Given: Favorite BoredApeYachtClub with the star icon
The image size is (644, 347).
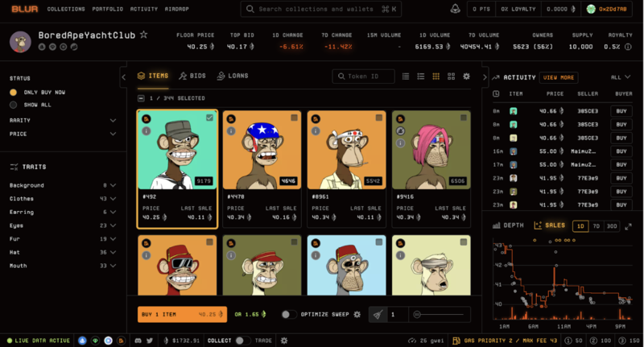Looking at the screenshot, I should point(144,35).
